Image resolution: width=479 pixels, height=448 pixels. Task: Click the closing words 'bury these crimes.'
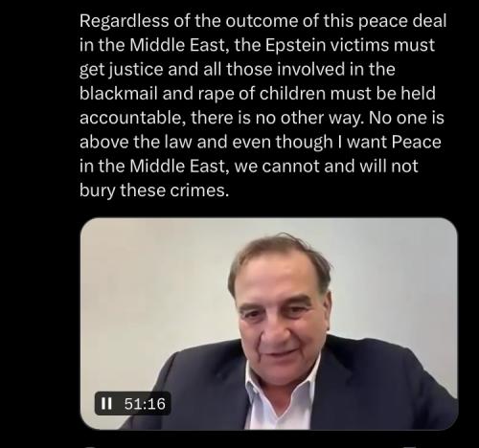point(154,190)
